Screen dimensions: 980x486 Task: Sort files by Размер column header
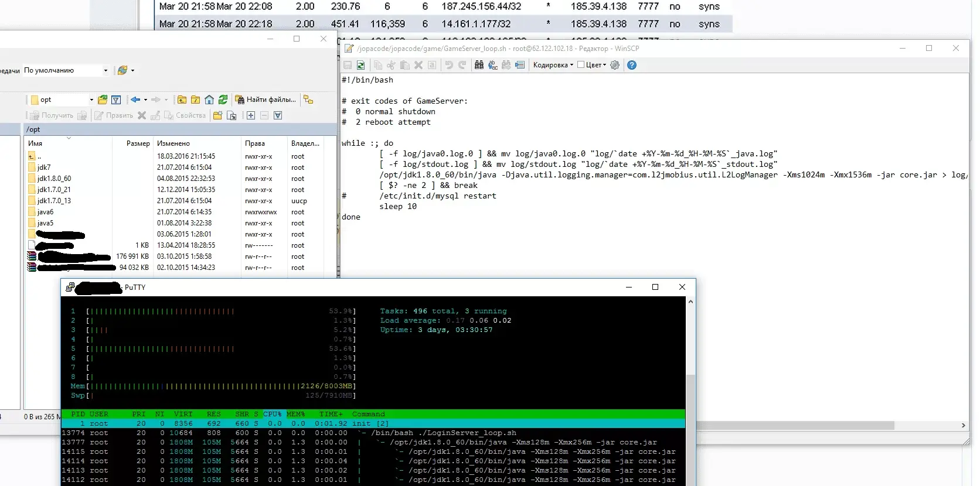click(132, 143)
